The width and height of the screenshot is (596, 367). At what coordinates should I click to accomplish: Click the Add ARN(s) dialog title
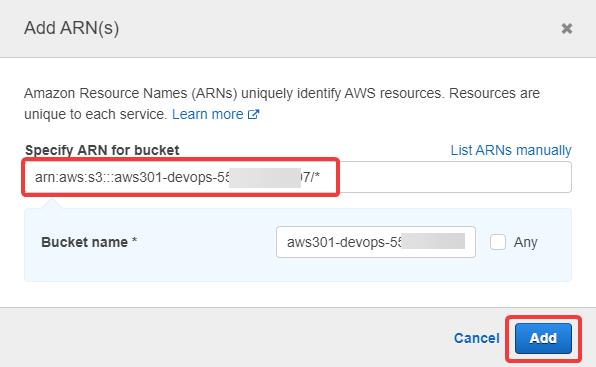[71, 28]
